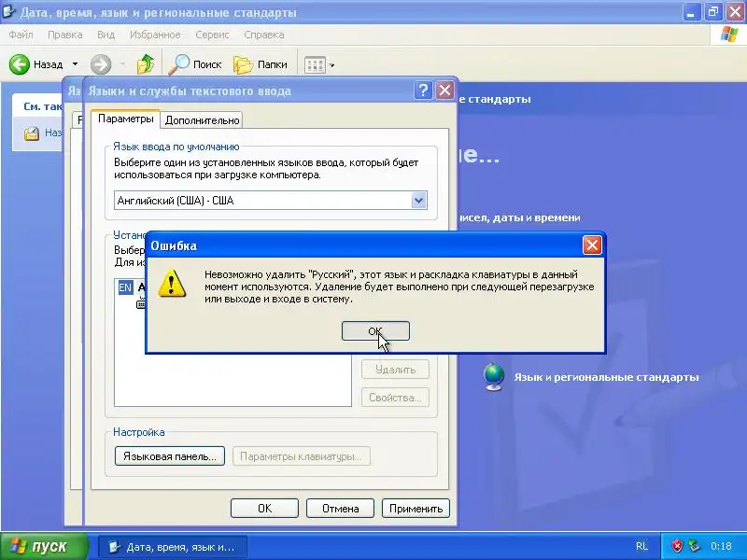Select the EN language entry in list
The image size is (747, 560).
(125, 287)
